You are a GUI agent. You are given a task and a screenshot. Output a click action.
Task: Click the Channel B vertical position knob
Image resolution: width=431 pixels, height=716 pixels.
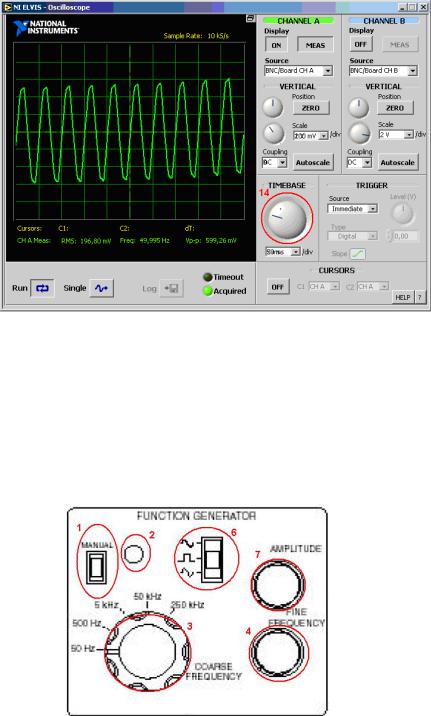[x=358, y=107]
